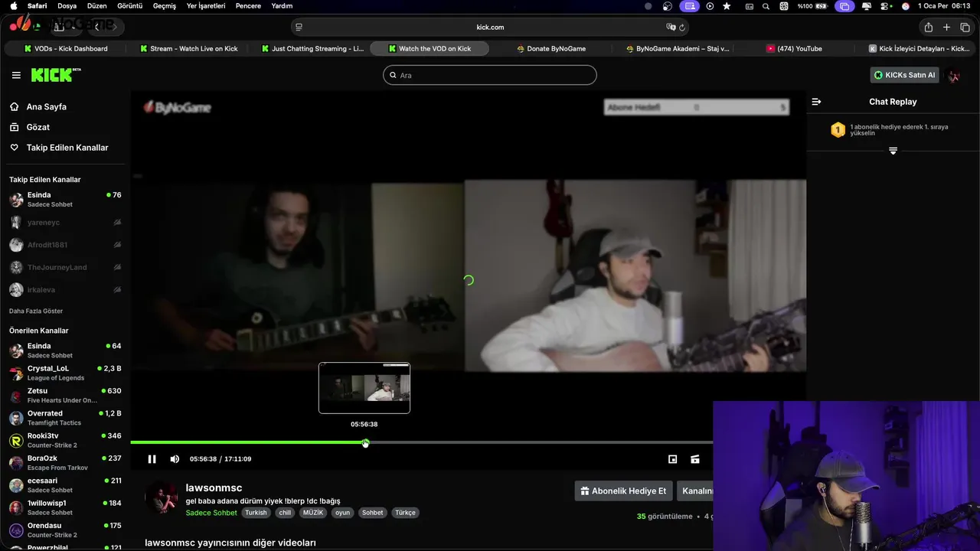Screen dimensions: 980x551
Task: Click lawsonmsc profile avatar
Action: pyautogui.click(x=162, y=498)
